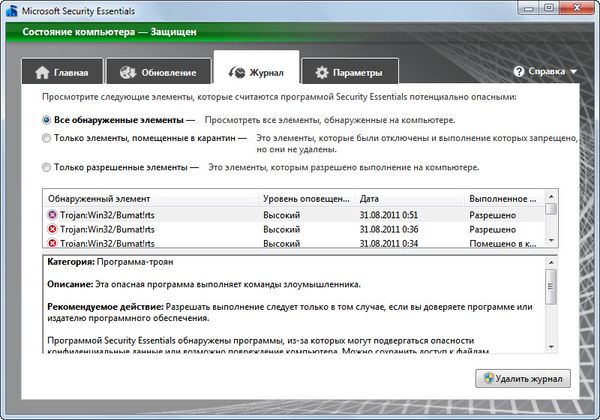Select Все обнаруженные элементы radio button
The height and width of the screenshot is (420, 600).
coord(46,120)
